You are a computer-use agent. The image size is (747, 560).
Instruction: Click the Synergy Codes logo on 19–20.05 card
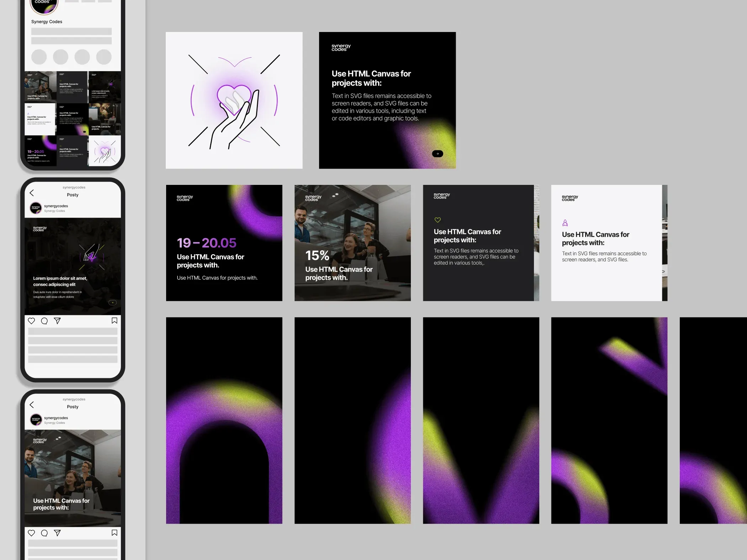click(x=185, y=198)
